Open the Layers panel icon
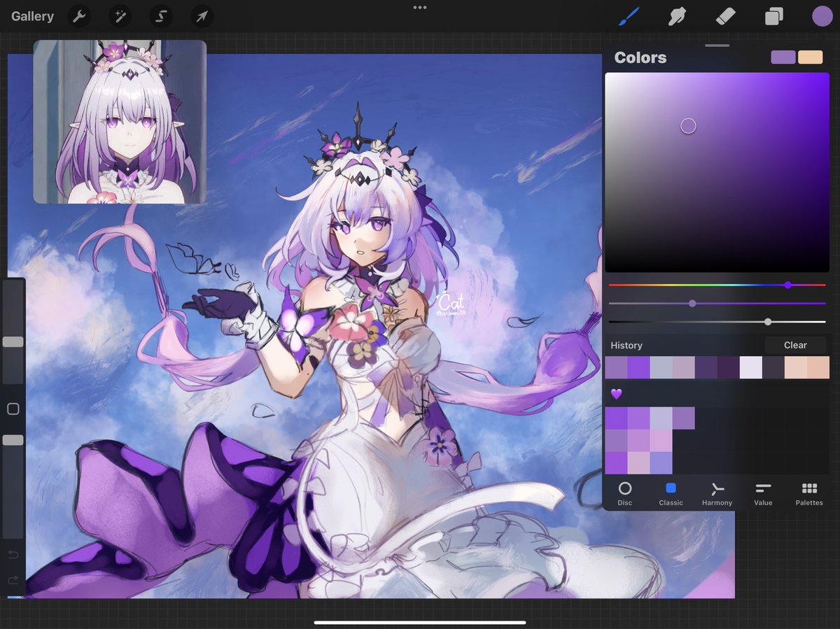840x629 pixels. [x=774, y=16]
